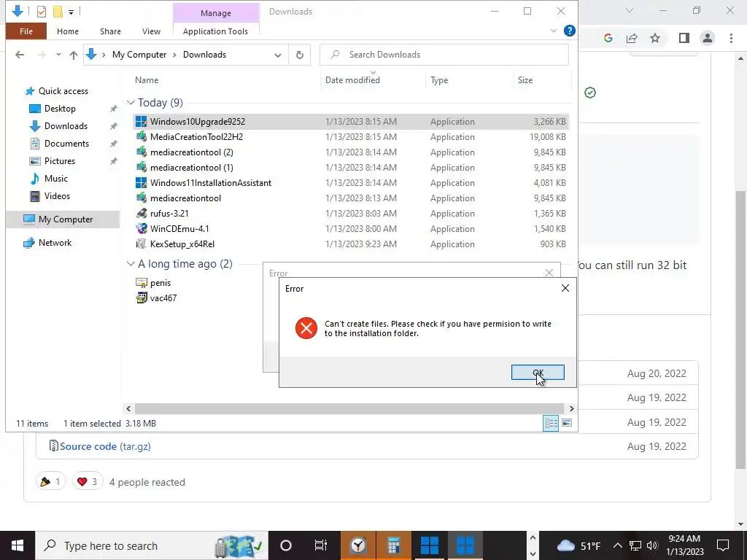Screen dimensions: 747x560
Task: Open the browser side panel icon
Action: (684, 38)
